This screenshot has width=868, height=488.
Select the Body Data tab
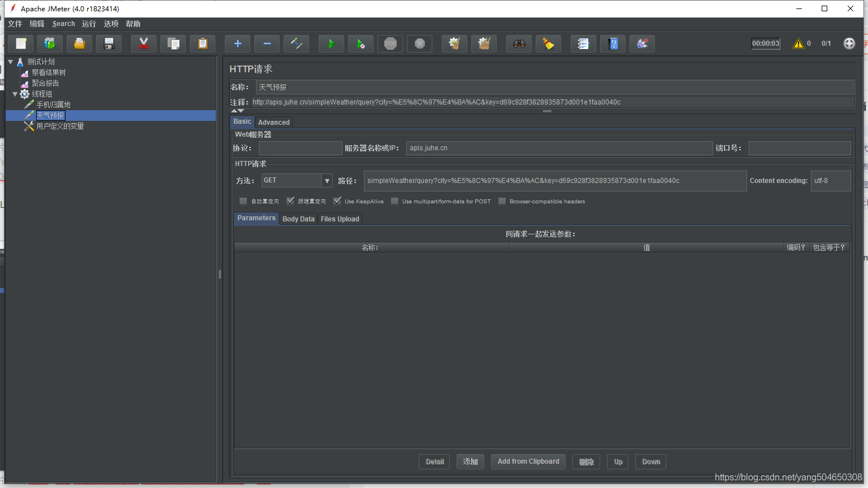tap(298, 219)
